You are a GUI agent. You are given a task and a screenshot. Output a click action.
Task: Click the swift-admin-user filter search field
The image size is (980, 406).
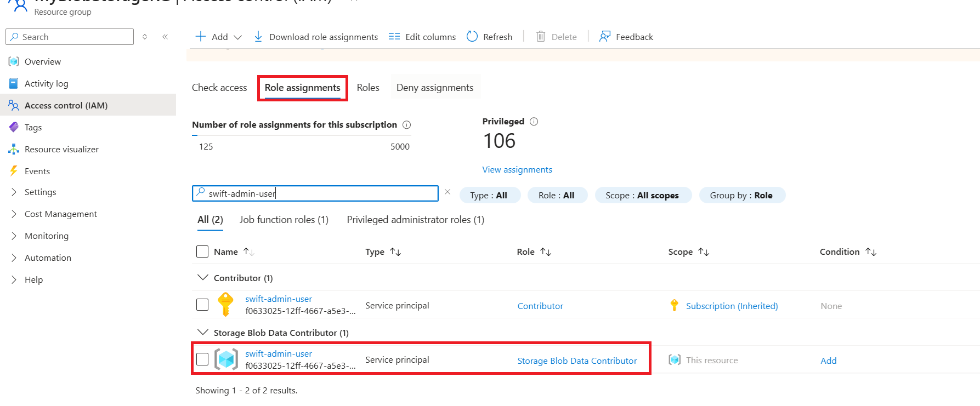click(x=315, y=193)
